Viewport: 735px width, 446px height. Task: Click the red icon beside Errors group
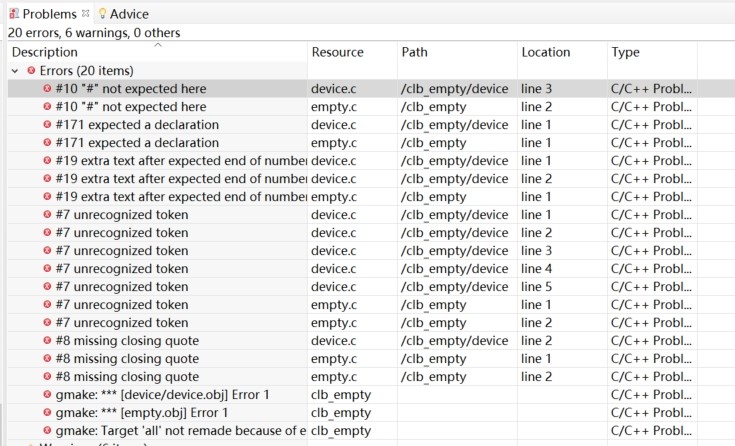pyautogui.click(x=31, y=71)
